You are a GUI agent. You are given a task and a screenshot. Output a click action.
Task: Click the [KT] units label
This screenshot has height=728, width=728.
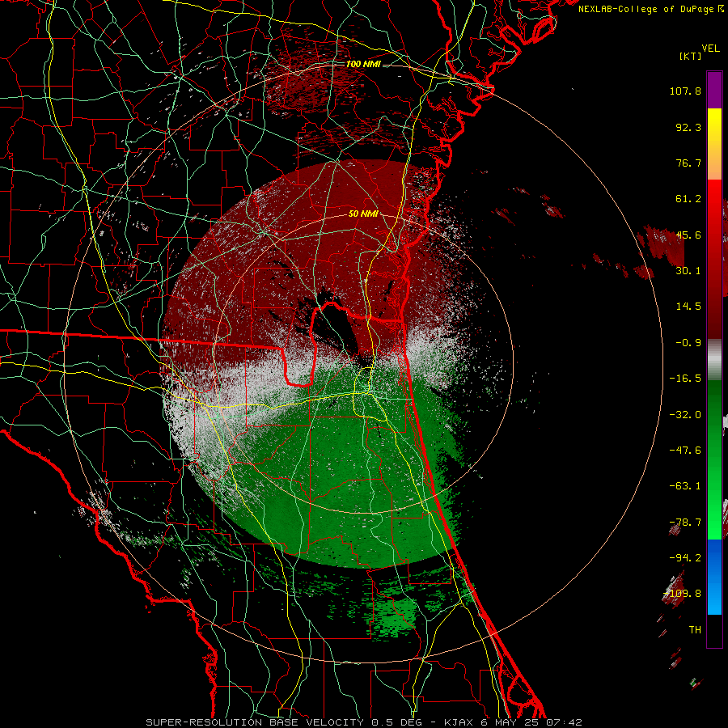click(691, 56)
